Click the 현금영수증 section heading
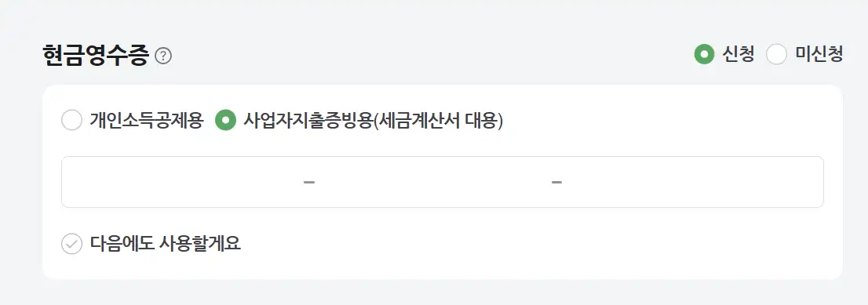This screenshot has width=868, height=305. (x=96, y=56)
